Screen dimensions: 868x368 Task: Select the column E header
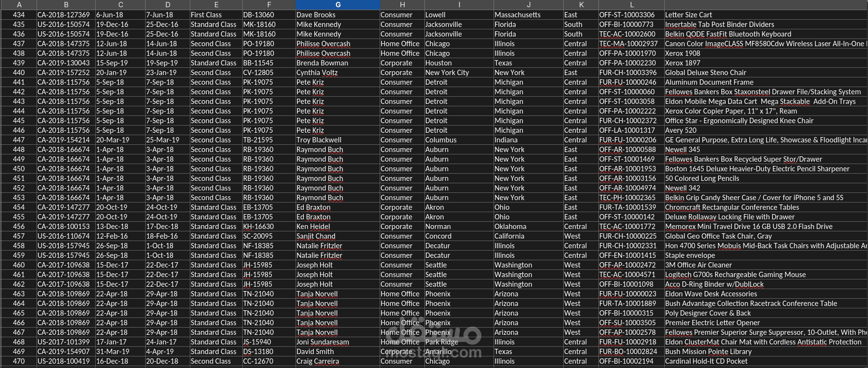pos(216,5)
